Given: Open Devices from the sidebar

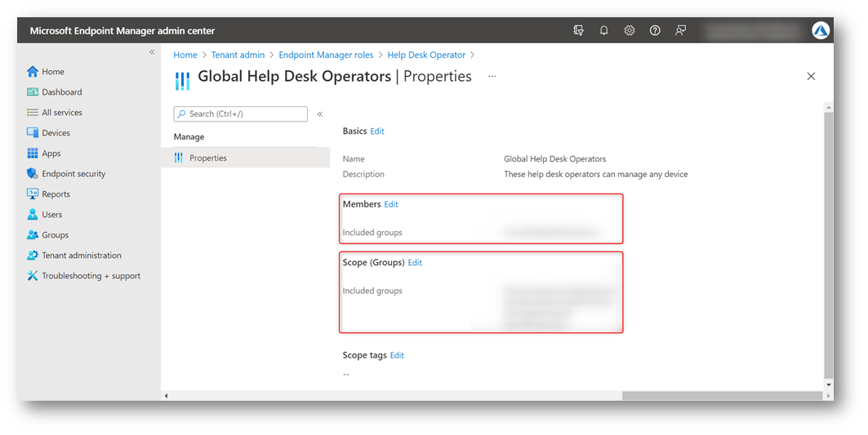Looking at the screenshot, I should pyautogui.click(x=48, y=133).
